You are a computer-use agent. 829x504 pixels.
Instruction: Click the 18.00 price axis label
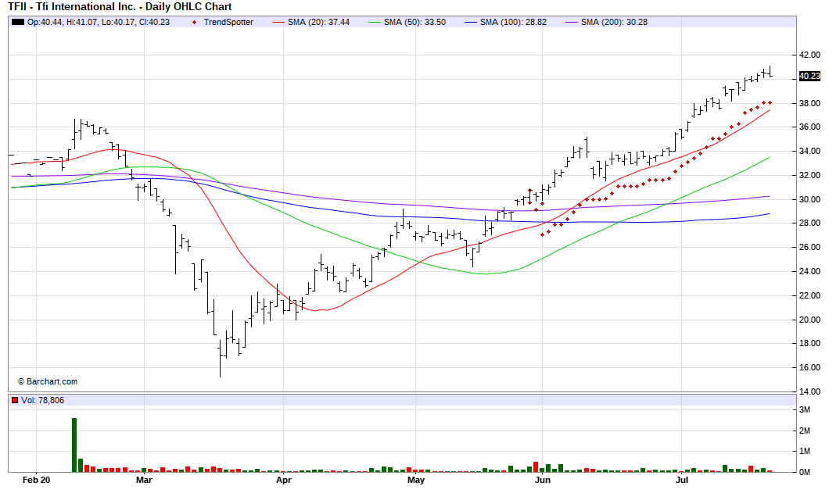[809, 343]
